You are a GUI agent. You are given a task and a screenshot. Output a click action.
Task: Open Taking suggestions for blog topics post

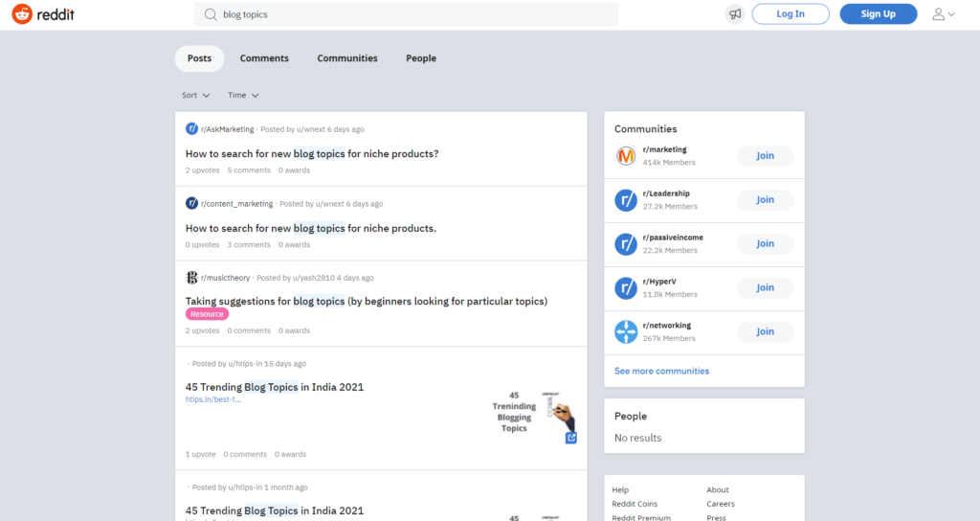[x=367, y=301]
